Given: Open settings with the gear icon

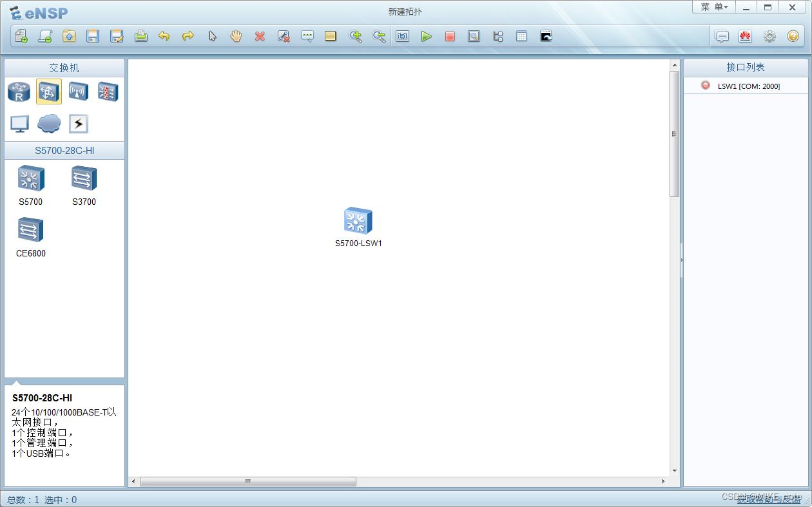Looking at the screenshot, I should click(769, 36).
